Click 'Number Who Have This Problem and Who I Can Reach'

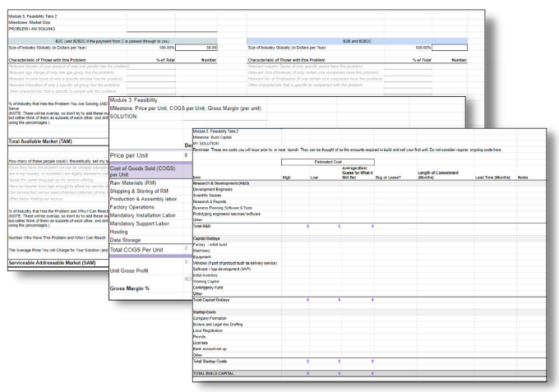57,238
